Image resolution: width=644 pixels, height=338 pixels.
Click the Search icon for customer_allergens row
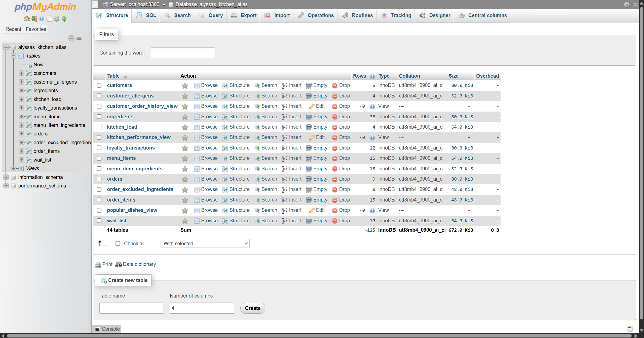257,96
